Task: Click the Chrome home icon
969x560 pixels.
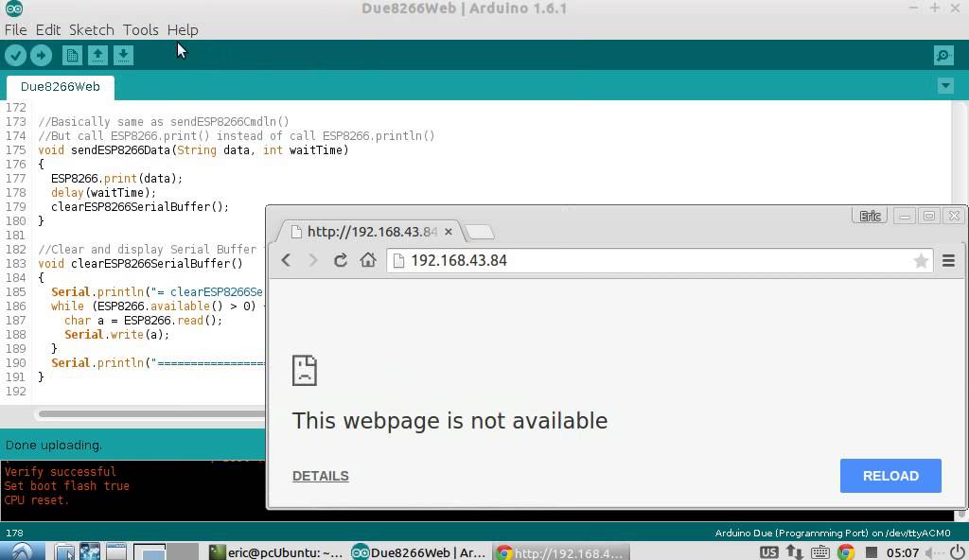Action: [x=368, y=260]
